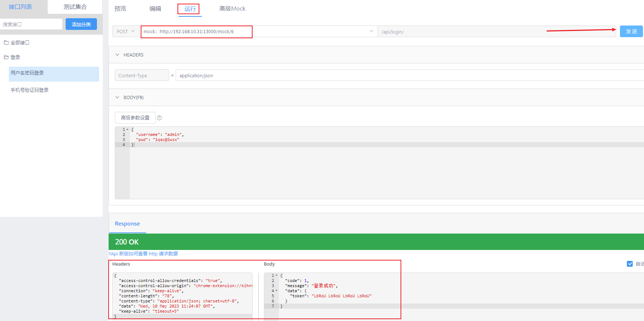Click the Content-Type header name field

(x=142, y=75)
